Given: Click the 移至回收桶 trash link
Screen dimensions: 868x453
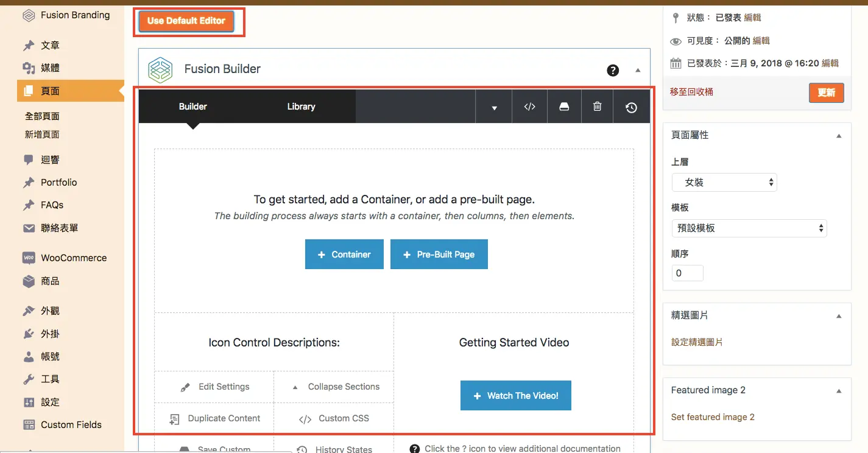Looking at the screenshot, I should click(691, 92).
